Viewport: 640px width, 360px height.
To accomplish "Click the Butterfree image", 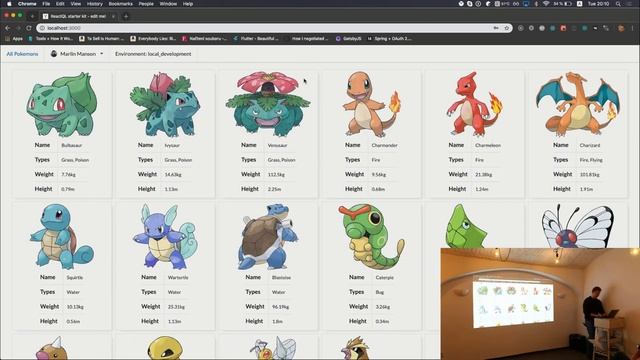I will coord(578,227).
